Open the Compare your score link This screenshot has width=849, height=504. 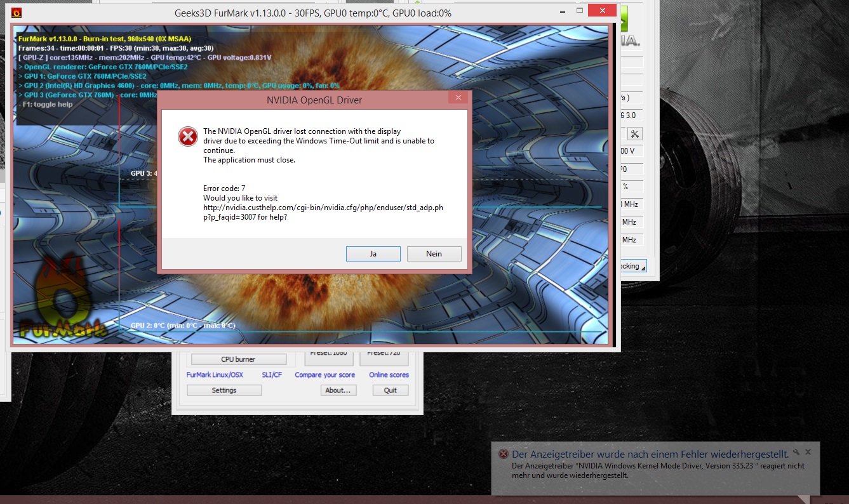(x=325, y=375)
